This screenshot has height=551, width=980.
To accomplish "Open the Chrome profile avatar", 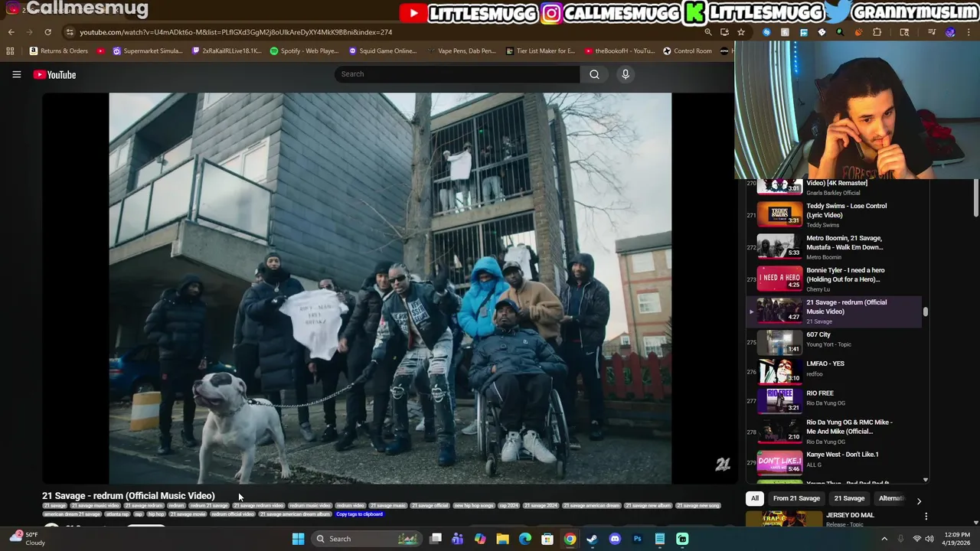I will point(950,32).
